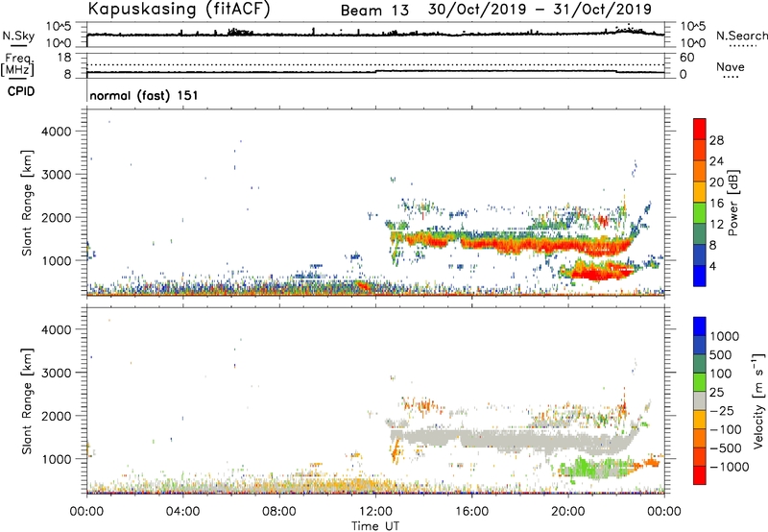Select the "20" label on Power scale
Viewport: 768px width, 532px height.
pos(716,182)
